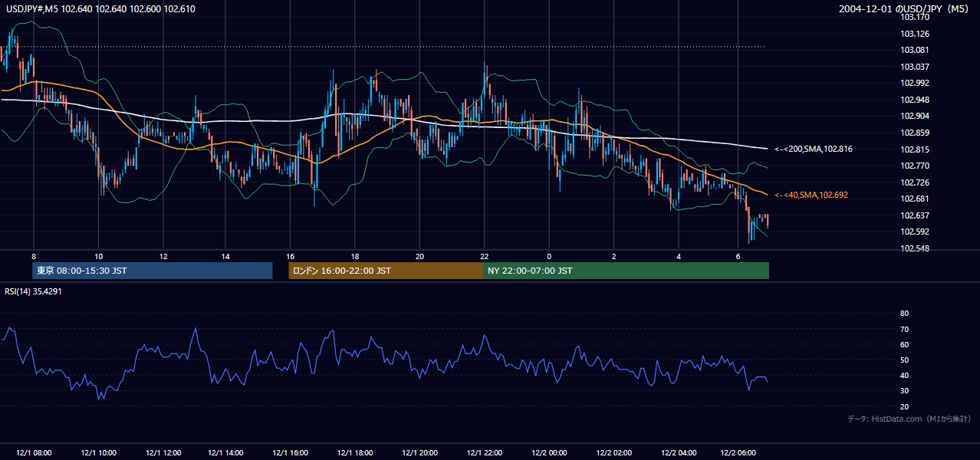Click price axis value 103.126

915,34
